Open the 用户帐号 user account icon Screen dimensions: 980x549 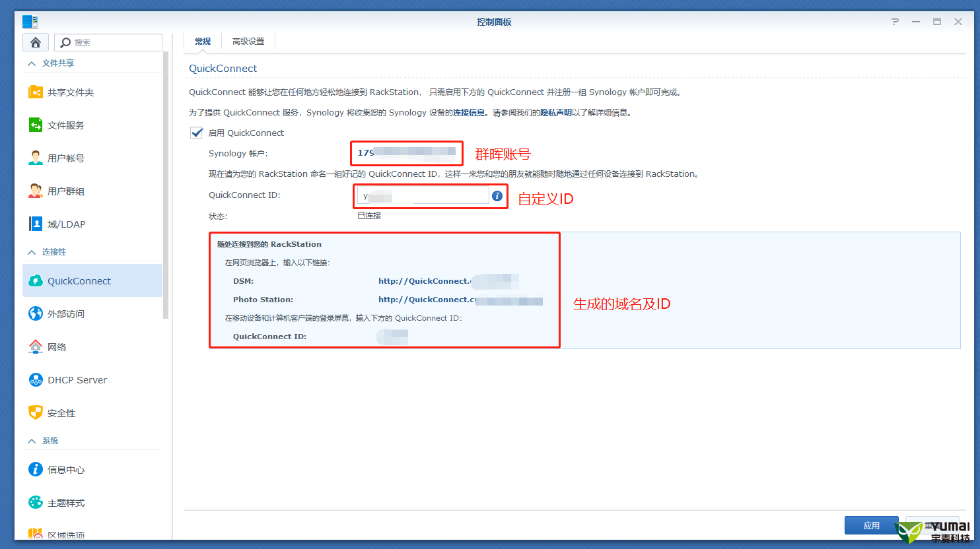click(36, 158)
